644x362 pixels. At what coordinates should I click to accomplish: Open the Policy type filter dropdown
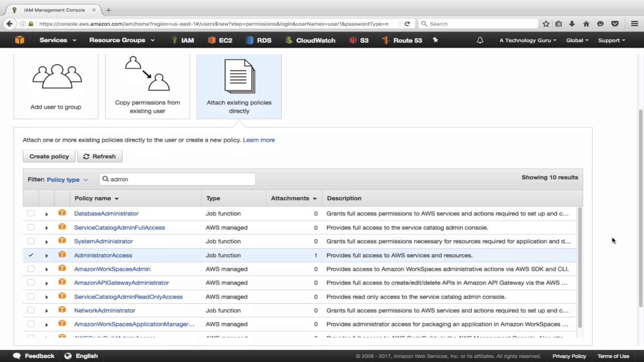pos(67,179)
